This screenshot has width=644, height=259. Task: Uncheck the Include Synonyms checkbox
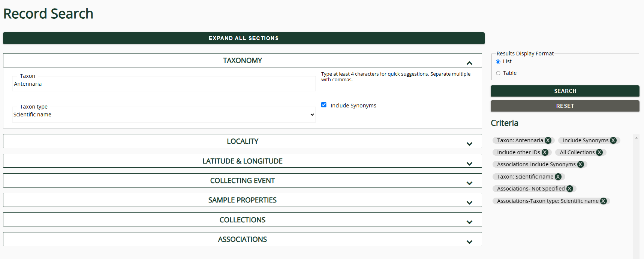pos(324,105)
